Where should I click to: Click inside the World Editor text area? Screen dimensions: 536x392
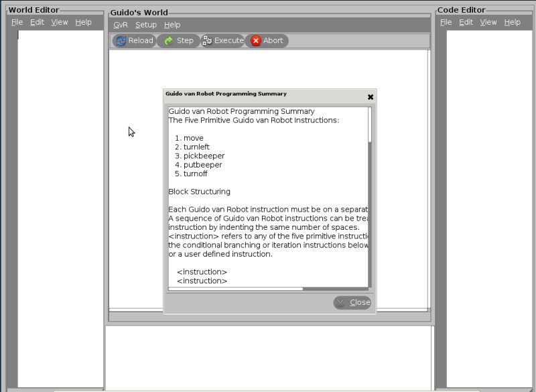(60, 201)
